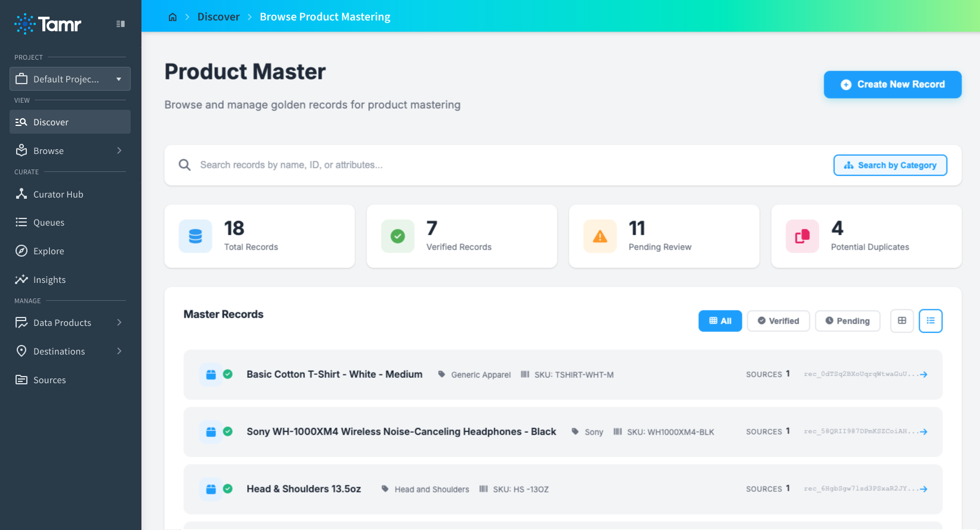This screenshot has height=530, width=980.
Task: Click product icon on T-Shirt row
Action: 211,375
